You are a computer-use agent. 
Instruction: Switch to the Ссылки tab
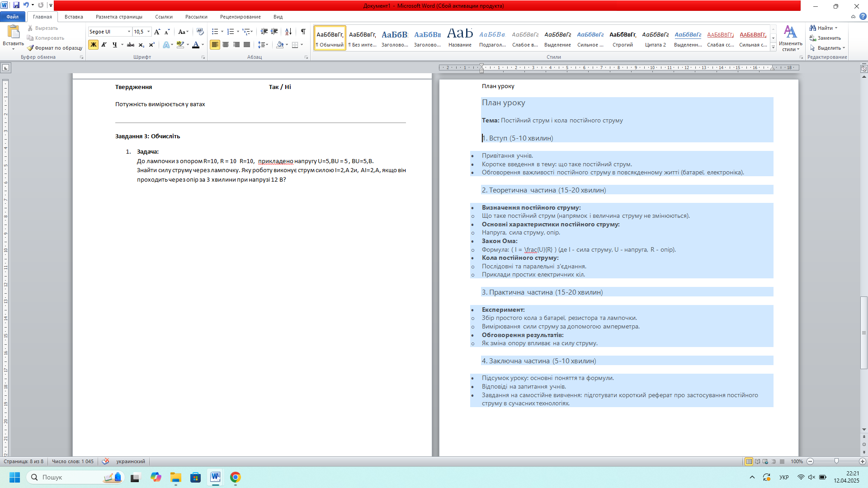tap(164, 17)
